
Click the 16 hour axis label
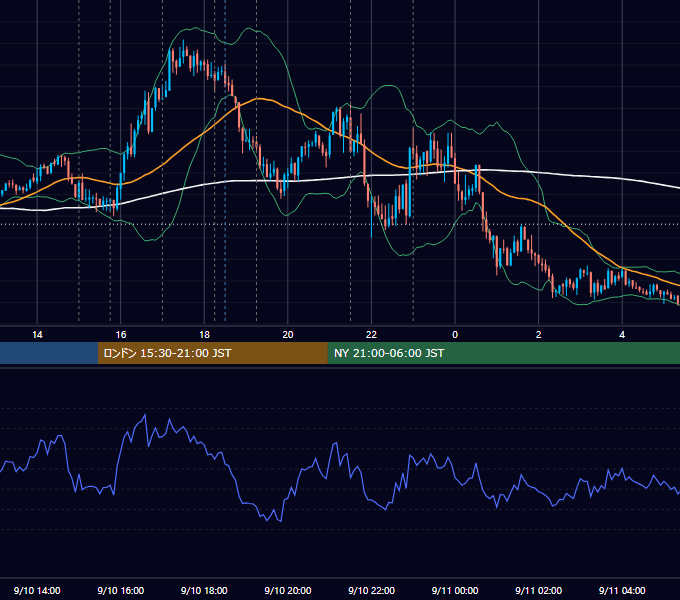121,335
